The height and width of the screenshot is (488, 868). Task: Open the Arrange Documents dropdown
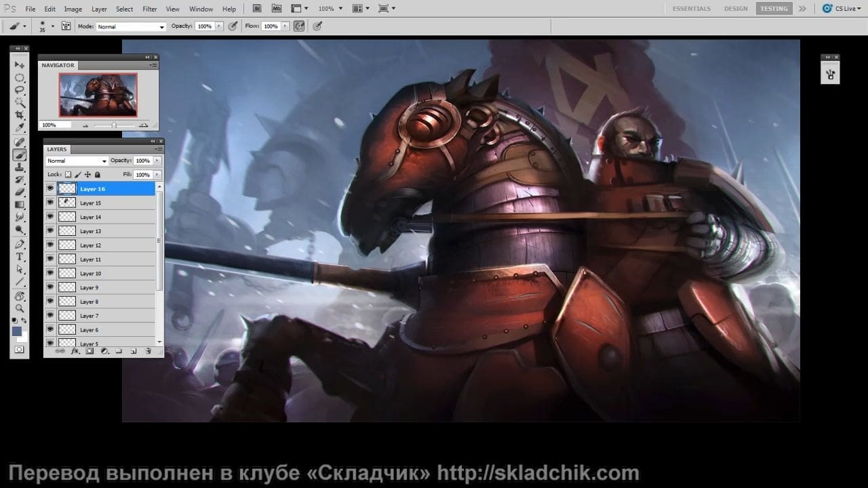(362, 9)
